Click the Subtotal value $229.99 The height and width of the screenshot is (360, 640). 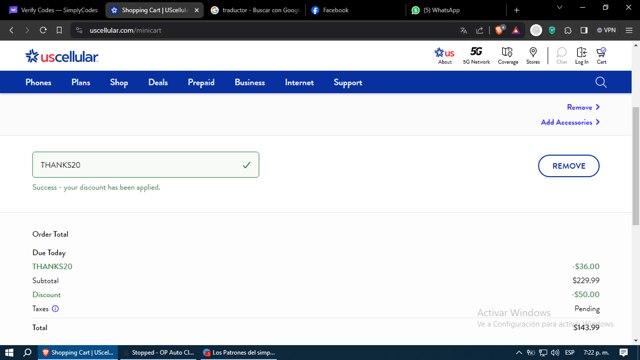click(586, 280)
